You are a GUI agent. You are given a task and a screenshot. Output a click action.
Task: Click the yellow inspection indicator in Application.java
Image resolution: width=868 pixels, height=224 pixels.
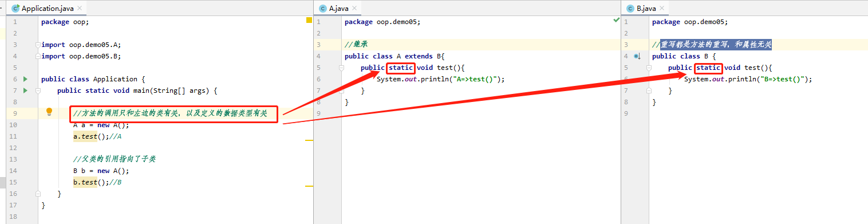[309, 20]
